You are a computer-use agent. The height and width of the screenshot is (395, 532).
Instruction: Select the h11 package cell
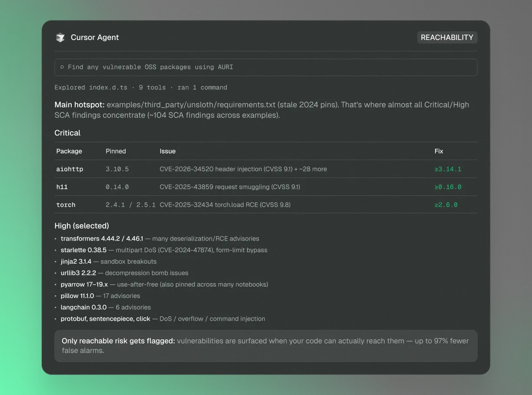(62, 187)
